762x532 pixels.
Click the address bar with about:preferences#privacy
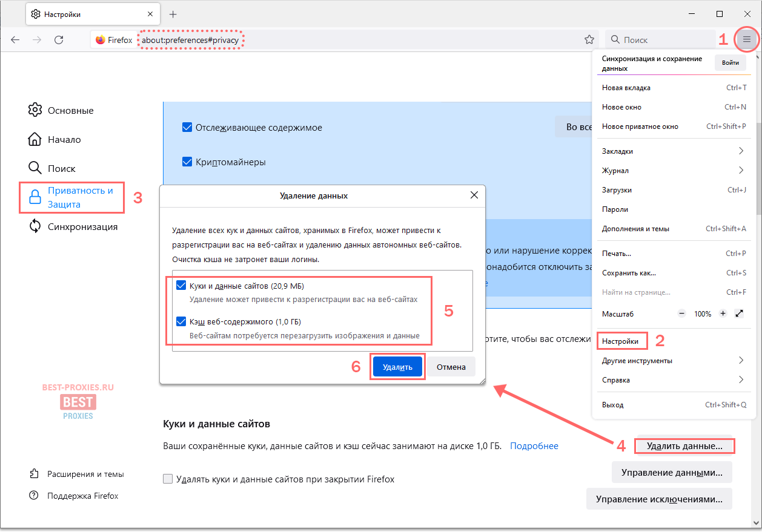pyautogui.click(x=345, y=40)
